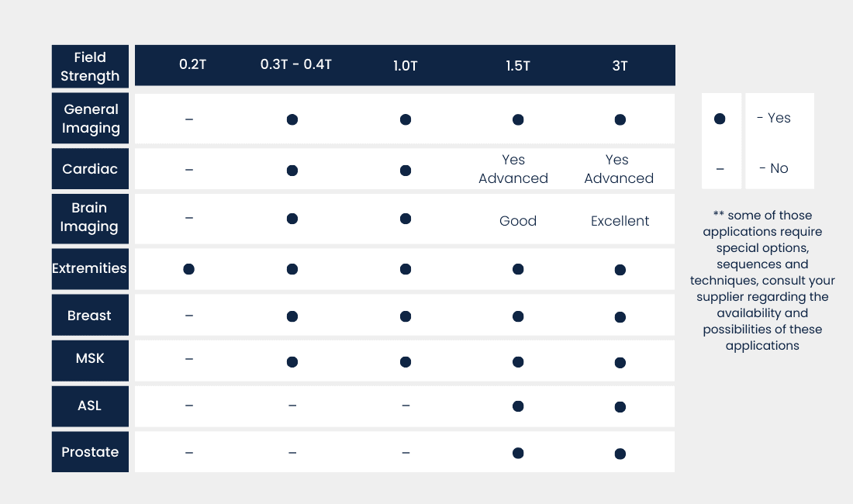Click Brain Imaging dot under 0.3T - 0.4T
The height and width of the screenshot is (504, 853).
[x=292, y=219]
